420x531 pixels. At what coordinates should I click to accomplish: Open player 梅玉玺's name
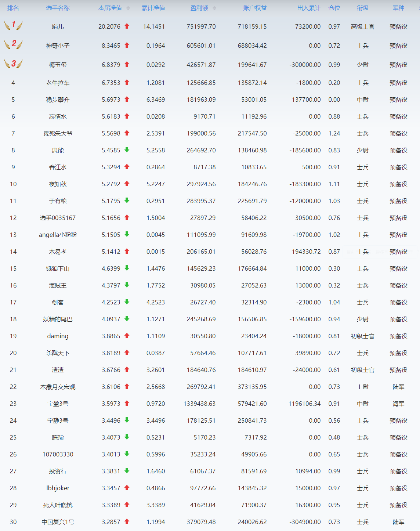click(x=58, y=65)
